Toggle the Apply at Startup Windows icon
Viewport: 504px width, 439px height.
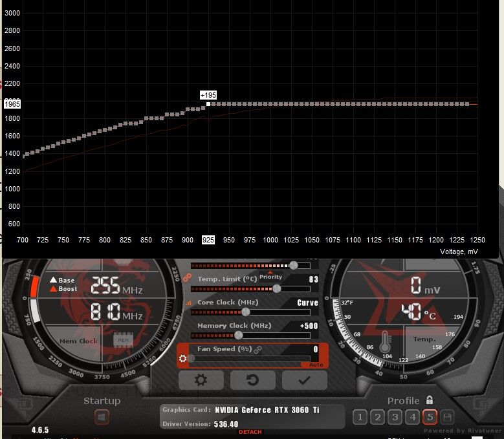pyautogui.click(x=102, y=418)
